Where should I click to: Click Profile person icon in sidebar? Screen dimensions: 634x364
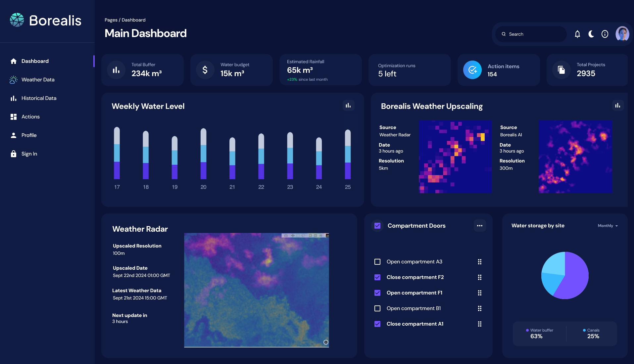click(14, 135)
